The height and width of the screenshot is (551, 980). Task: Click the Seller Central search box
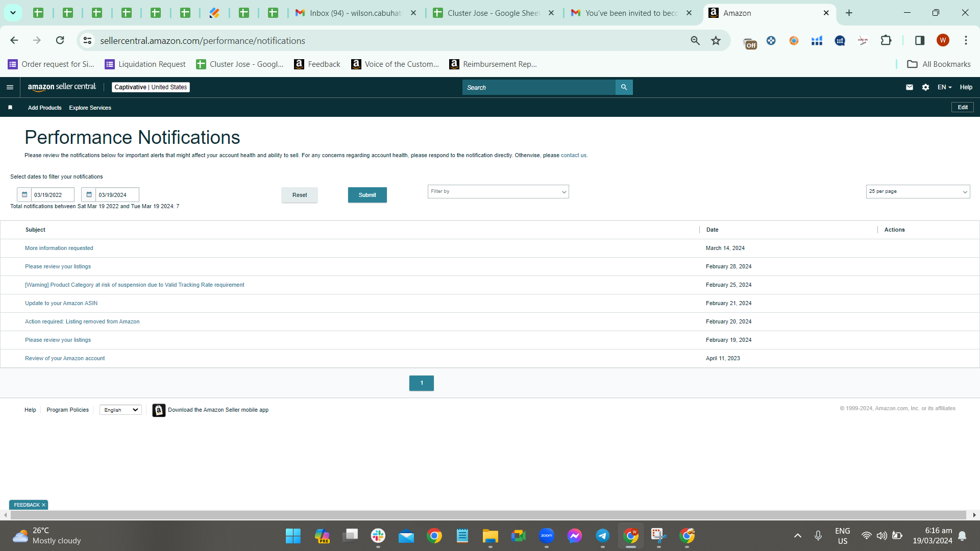(539, 87)
